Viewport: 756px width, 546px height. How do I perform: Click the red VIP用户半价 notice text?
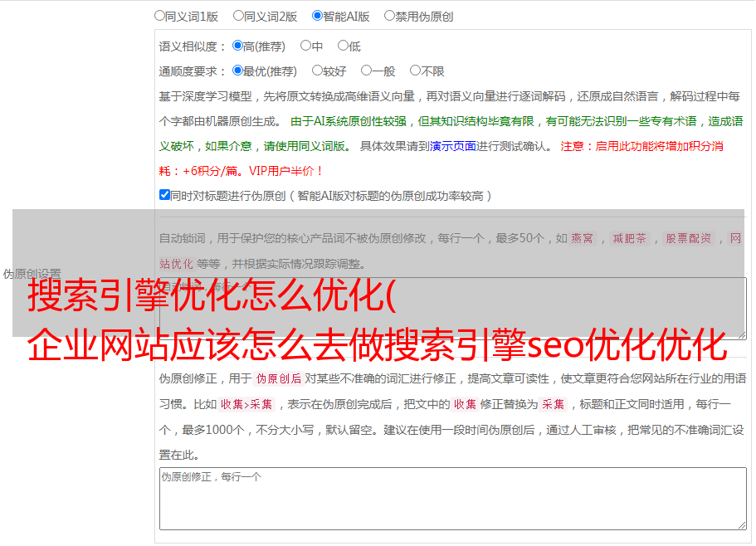click(285, 171)
